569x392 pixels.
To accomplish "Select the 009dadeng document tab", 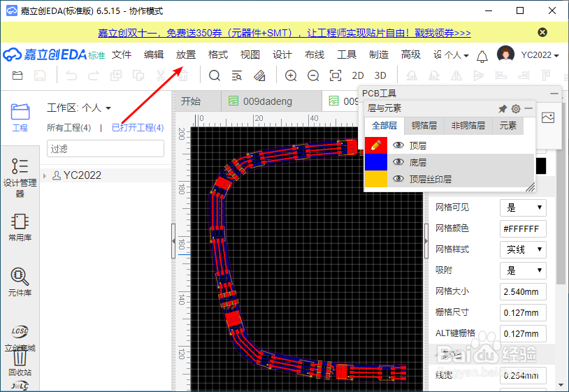I will tap(271, 101).
